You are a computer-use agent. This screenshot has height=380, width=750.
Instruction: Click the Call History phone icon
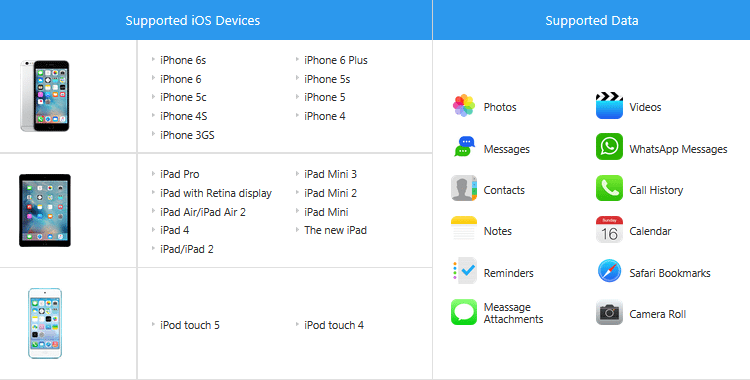coord(609,188)
